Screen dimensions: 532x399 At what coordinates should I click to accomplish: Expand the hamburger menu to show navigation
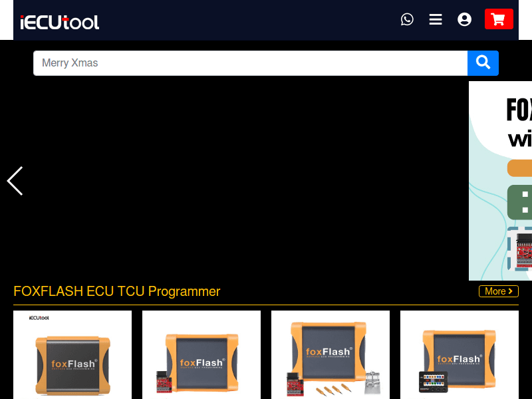tap(436, 19)
